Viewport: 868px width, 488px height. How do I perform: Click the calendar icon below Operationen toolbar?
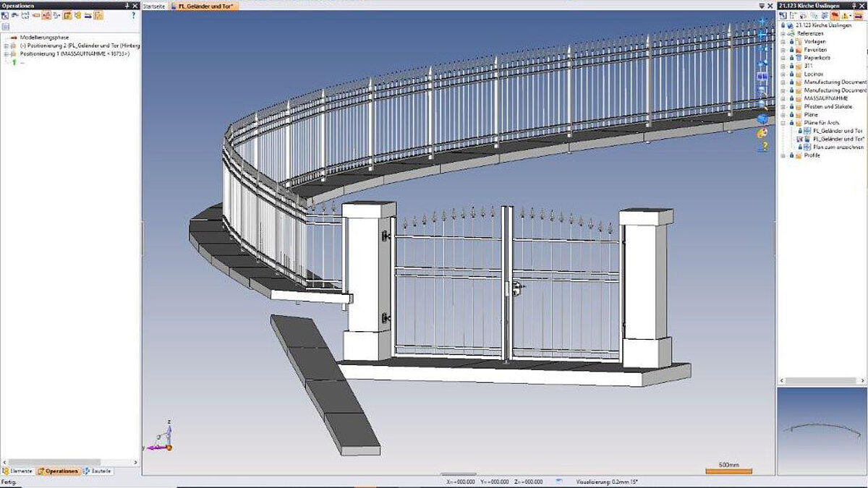coord(5,27)
